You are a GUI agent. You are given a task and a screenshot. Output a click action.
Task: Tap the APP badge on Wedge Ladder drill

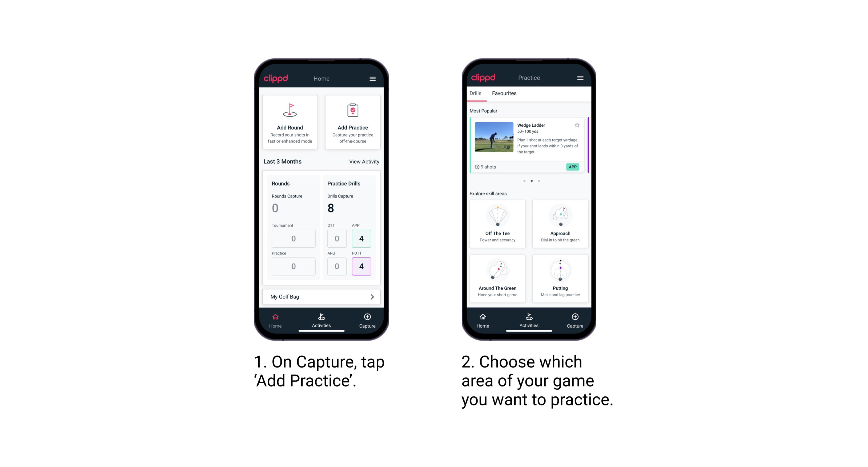coord(573,167)
